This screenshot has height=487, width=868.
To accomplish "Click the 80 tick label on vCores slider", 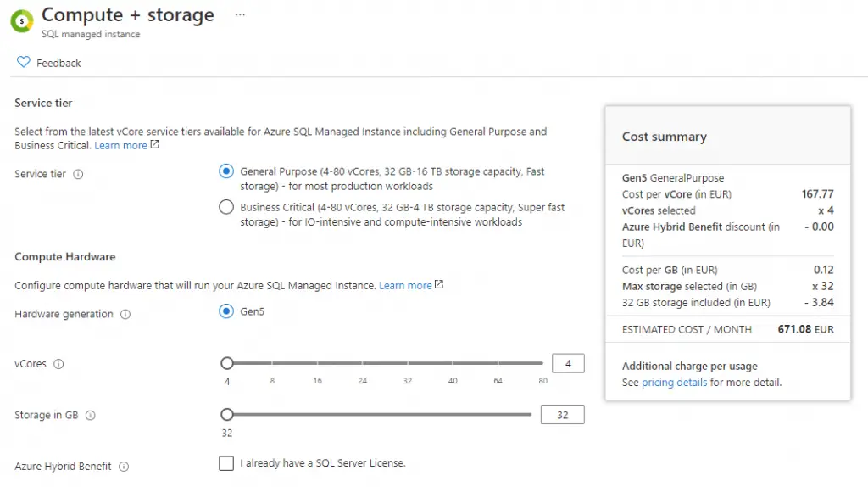I will (x=543, y=381).
